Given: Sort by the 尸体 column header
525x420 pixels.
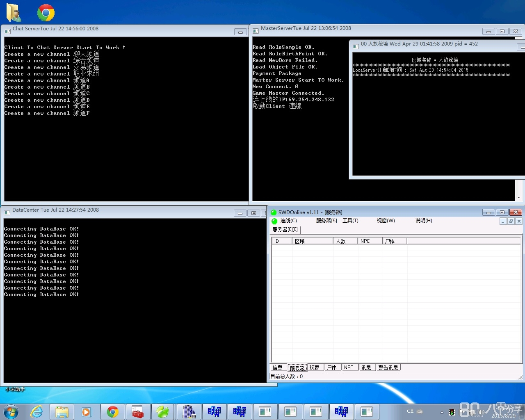Looking at the screenshot, I should pos(395,241).
